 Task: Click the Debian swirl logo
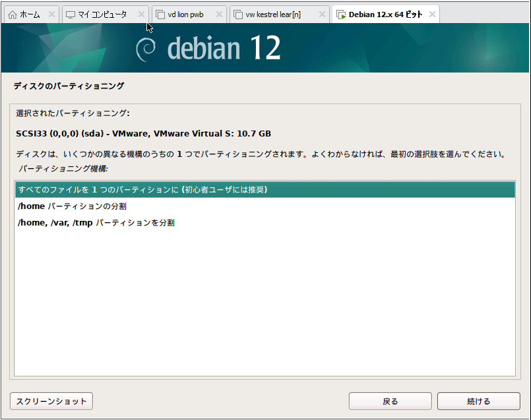pyautogui.click(x=146, y=49)
